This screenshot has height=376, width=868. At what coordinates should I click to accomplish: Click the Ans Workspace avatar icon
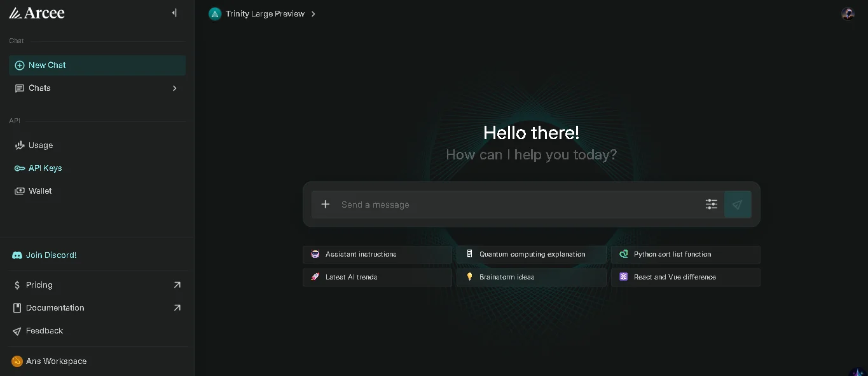point(17,361)
